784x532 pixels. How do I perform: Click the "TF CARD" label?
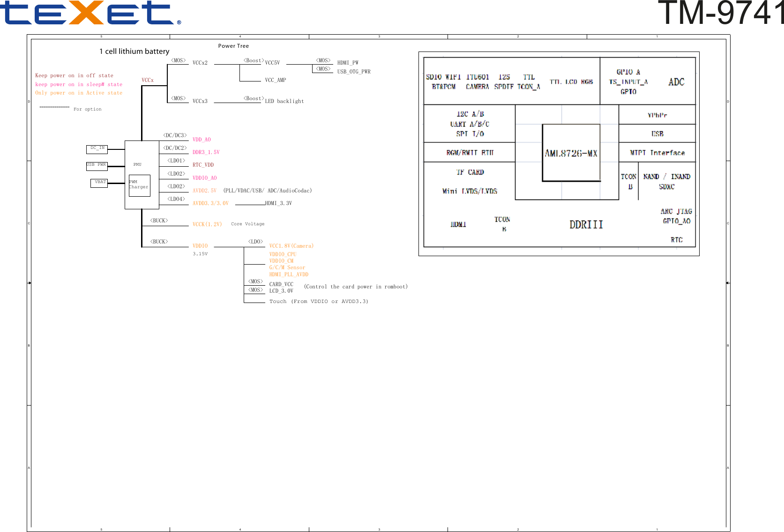tap(470, 172)
